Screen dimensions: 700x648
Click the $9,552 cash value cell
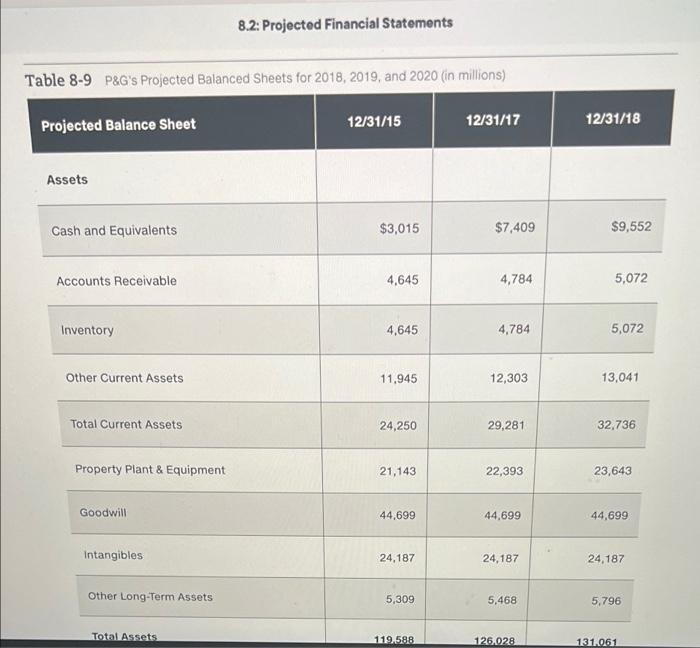(630, 226)
